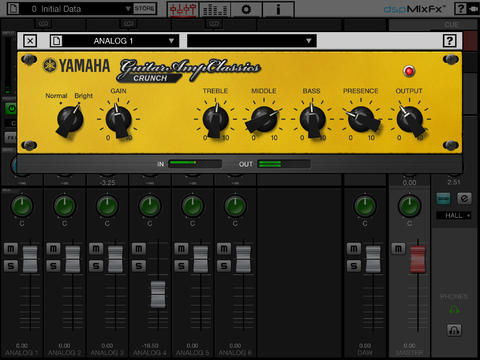Open the HALL reverb type dropdown
The image size is (480, 360).
[x=454, y=216]
